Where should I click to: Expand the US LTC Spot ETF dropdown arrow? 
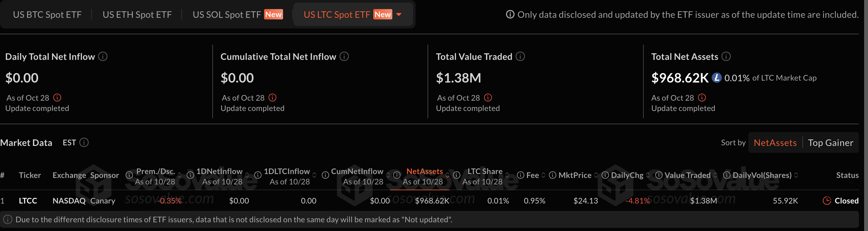pos(399,15)
